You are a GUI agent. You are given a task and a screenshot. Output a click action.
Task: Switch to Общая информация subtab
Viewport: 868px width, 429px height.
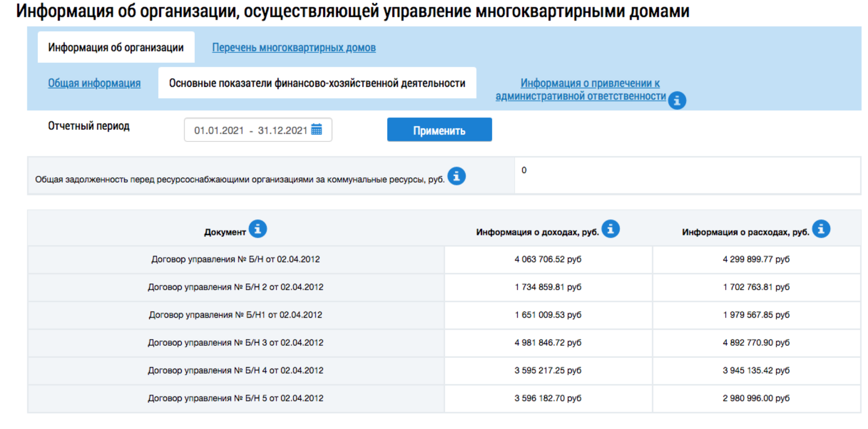(94, 83)
